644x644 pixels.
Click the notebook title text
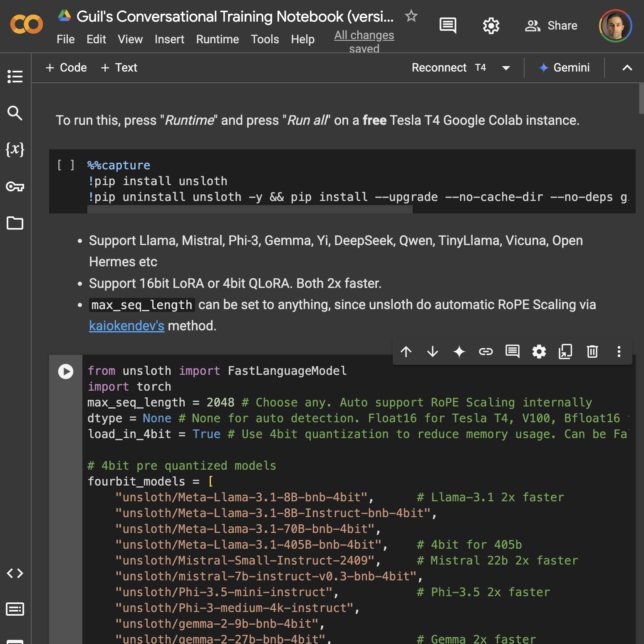coord(235,16)
